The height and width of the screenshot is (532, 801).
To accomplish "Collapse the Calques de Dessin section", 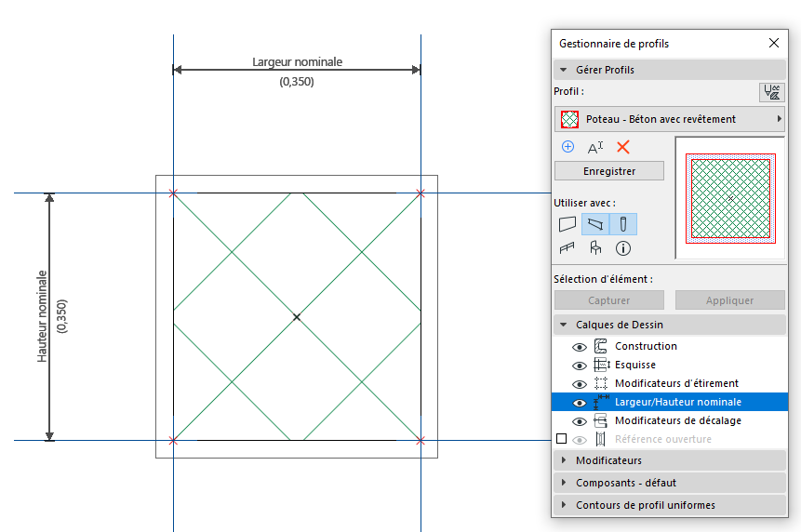I will pyautogui.click(x=564, y=325).
